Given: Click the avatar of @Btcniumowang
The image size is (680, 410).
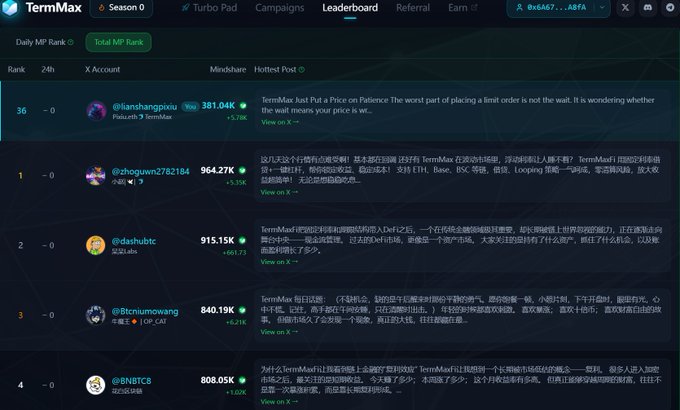Looking at the screenshot, I should coord(96,315).
